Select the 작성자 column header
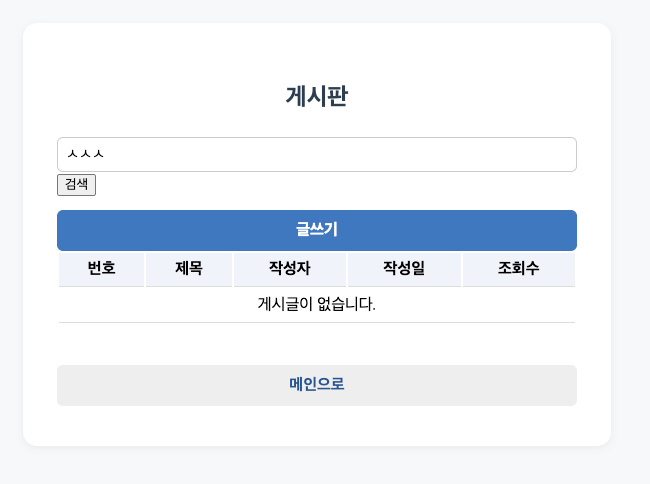Viewport: 650px width, 484px height. 290,269
